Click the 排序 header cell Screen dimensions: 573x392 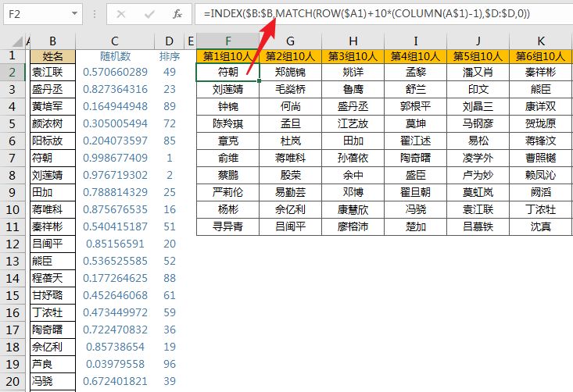point(169,56)
